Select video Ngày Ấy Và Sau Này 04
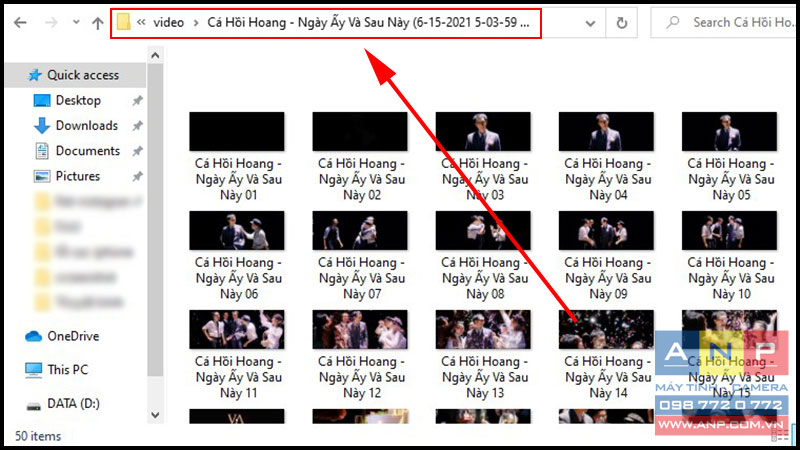 pyautogui.click(x=607, y=157)
